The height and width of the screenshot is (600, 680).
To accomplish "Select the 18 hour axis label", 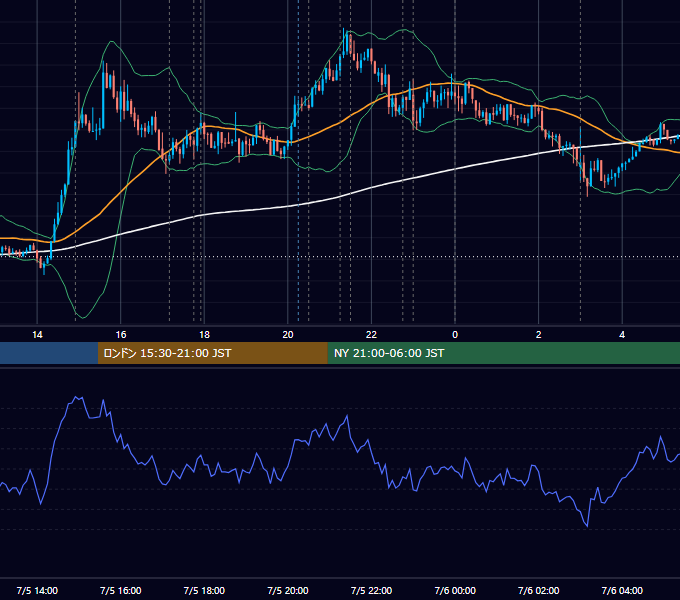I will click(x=204, y=335).
